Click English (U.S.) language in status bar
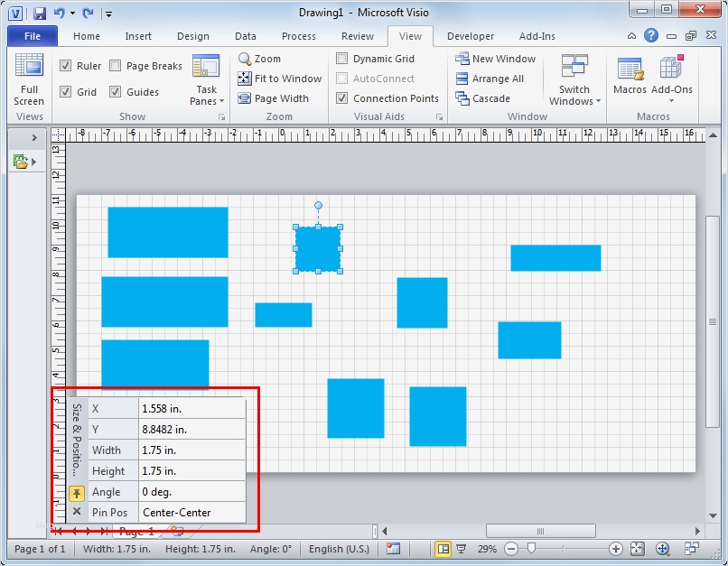The height and width of the screenshot is (566, 728). pyautogui.click(x=339, y=549)
